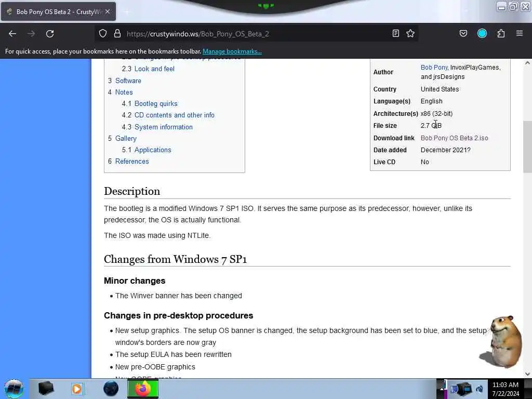Click the Changes from Windows 7 SP1 heading

[x=176, y=259]
